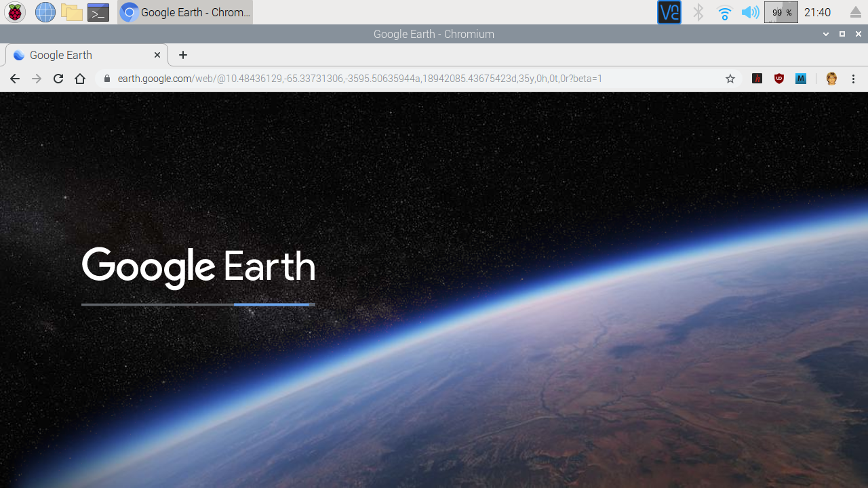Open the Raspberry Pi applications menu
The image size is (868, 488).
tap(15, 12)
